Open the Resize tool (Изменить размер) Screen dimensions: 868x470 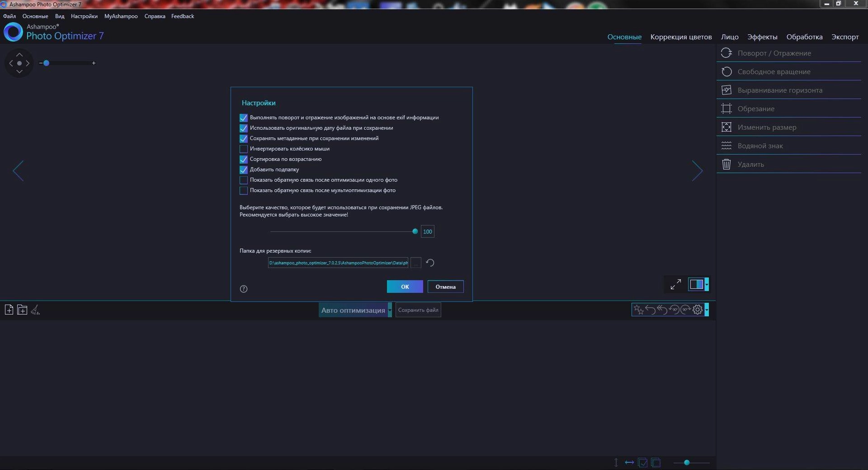pyautogui.click(x=788, y=127)
